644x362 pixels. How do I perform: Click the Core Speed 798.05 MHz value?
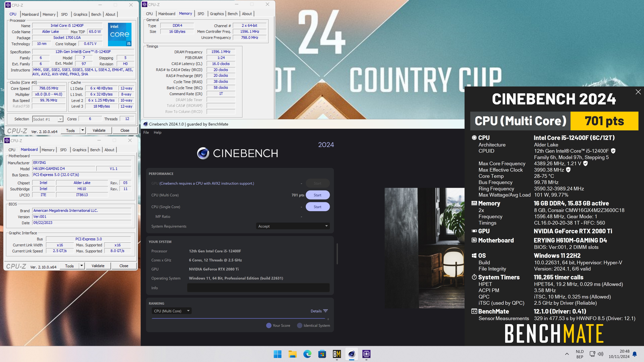tap(49, 88)
